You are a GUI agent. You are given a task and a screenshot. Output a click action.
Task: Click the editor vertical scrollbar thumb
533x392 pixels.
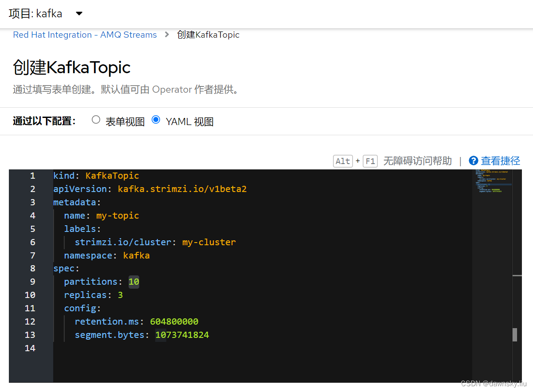click(x=515, y=335)
